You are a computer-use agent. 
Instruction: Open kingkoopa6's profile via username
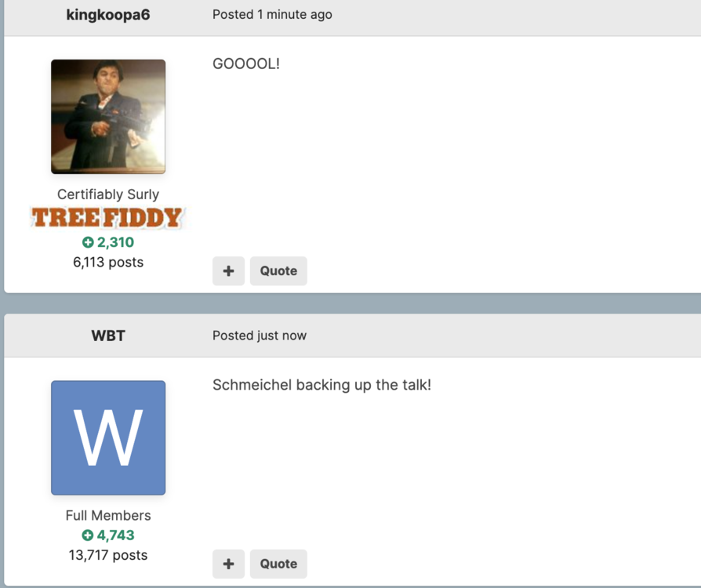pos(108,15)
